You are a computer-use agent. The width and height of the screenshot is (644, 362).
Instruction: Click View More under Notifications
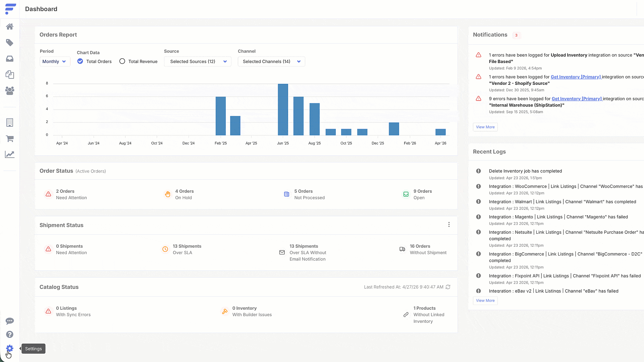coord(485,127)
